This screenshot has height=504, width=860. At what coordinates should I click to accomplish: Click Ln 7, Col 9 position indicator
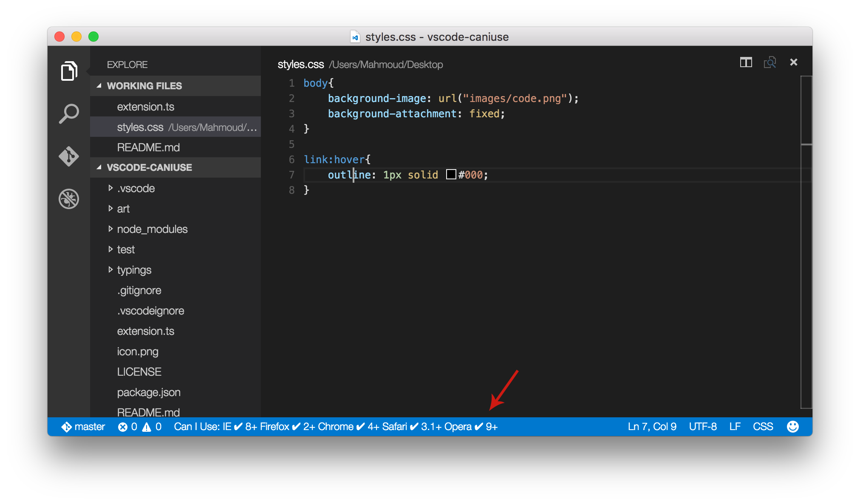click(x=652, y=427)
